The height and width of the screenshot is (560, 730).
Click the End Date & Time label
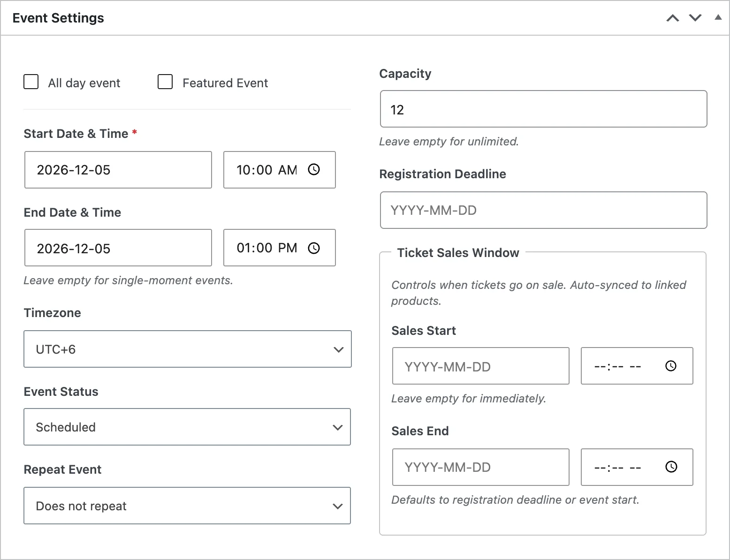click(72, 212)
